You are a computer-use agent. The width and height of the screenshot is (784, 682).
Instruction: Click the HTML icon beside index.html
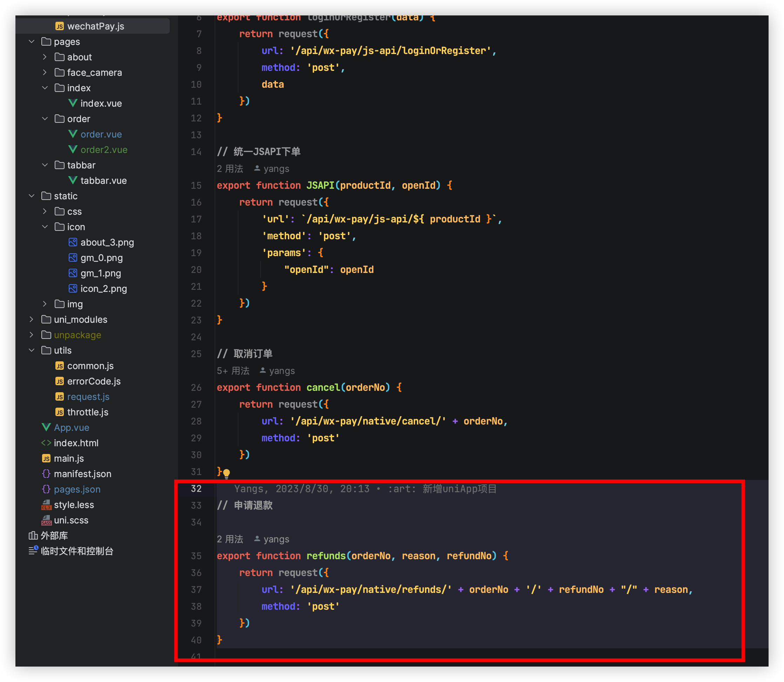click(x=46, y=443)
